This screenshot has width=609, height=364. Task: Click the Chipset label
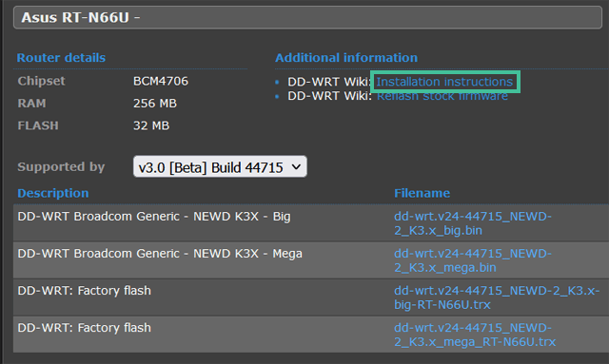click(41, 81)
